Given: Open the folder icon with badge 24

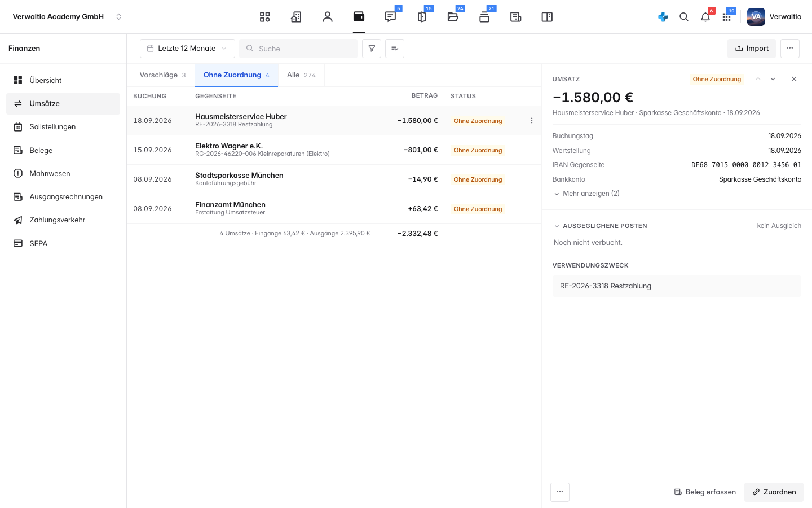Looking at the screenshot, I should (x=453, y=17).
